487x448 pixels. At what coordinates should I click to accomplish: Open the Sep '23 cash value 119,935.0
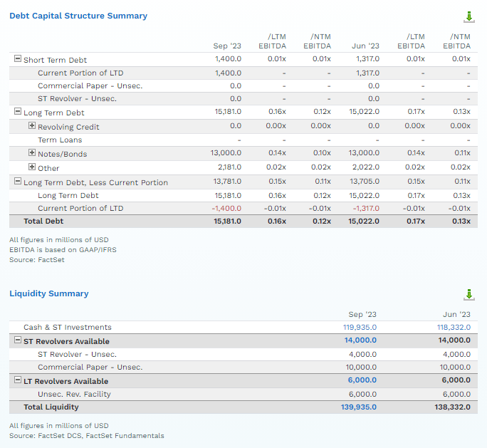pos(360,328)
